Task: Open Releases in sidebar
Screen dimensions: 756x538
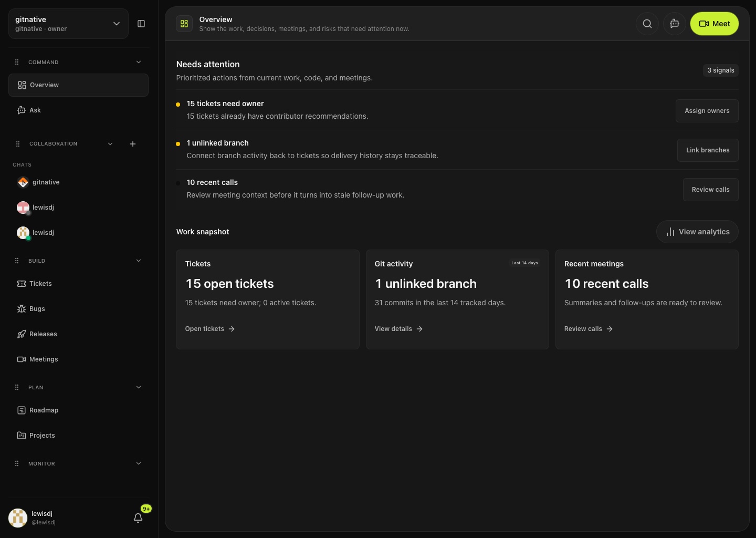Action: click(x=78, y=334)
